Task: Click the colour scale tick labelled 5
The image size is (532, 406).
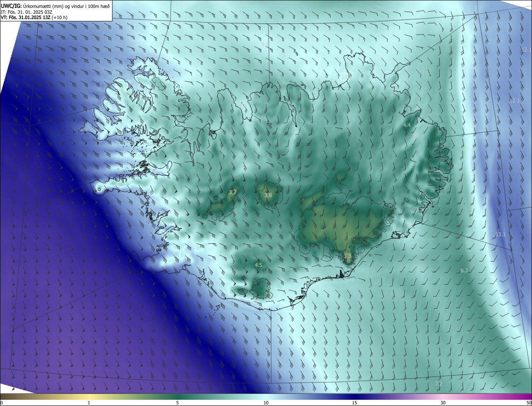Action: (x=177, y=403)
